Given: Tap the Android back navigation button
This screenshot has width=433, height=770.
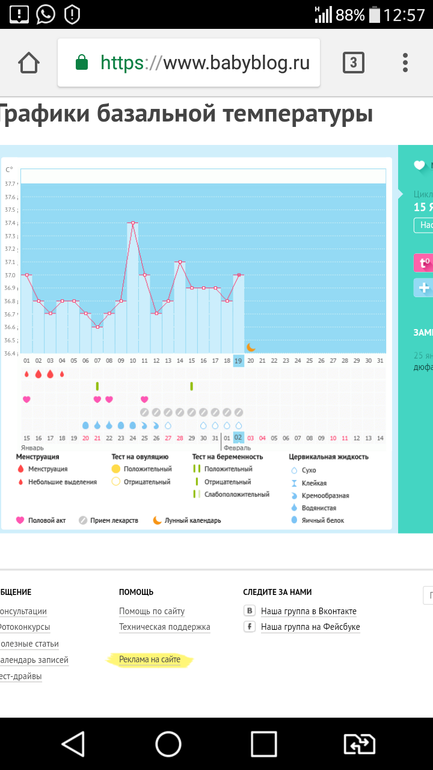Looking at the screenshot, I should [x=73, y=743].
